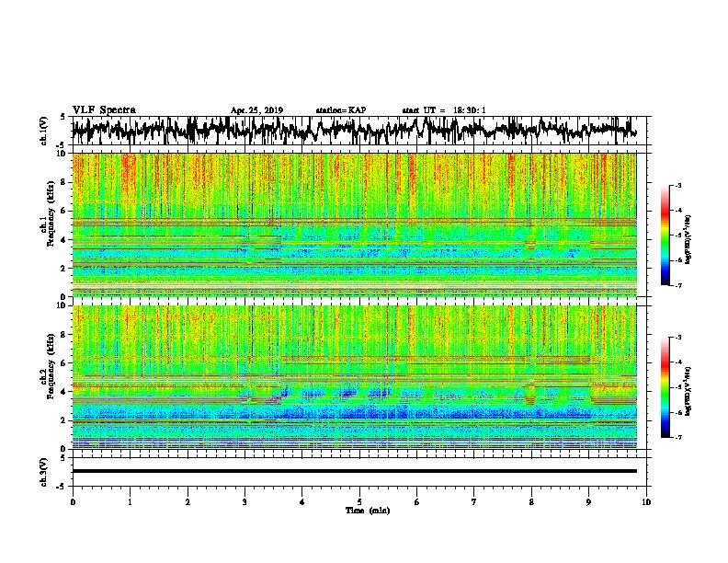Click the ch.2 frequency spectrogram panel

pos(354,377)
